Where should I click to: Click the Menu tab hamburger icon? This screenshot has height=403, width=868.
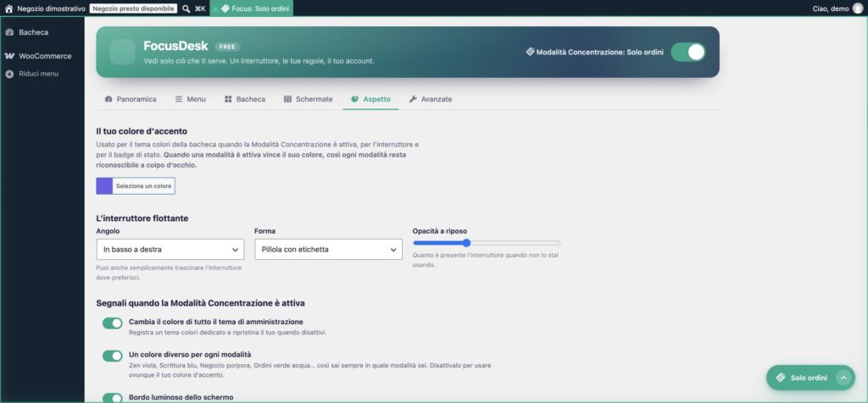(179, 99)
